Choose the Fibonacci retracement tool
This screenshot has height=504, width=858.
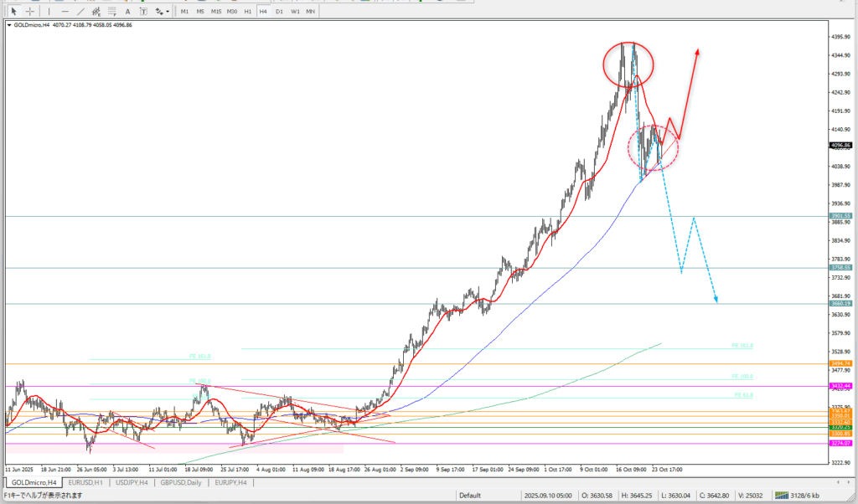pos(113,11)
